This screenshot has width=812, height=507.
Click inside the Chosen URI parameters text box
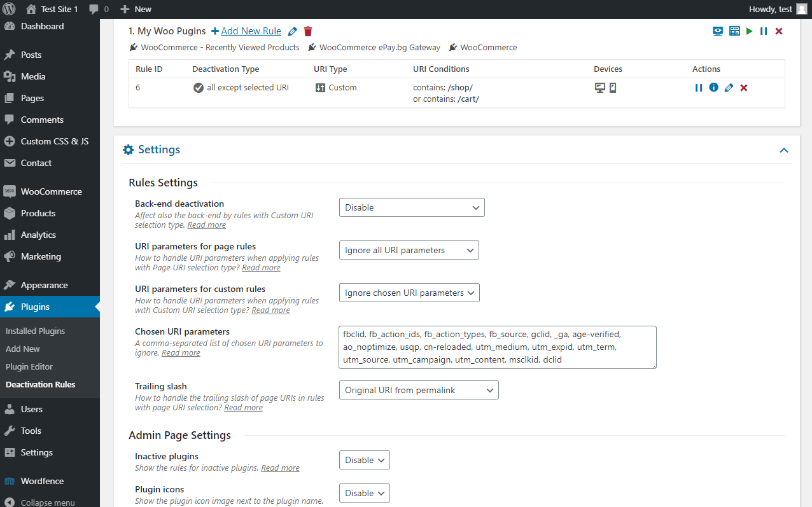click(x=496, y=347)
